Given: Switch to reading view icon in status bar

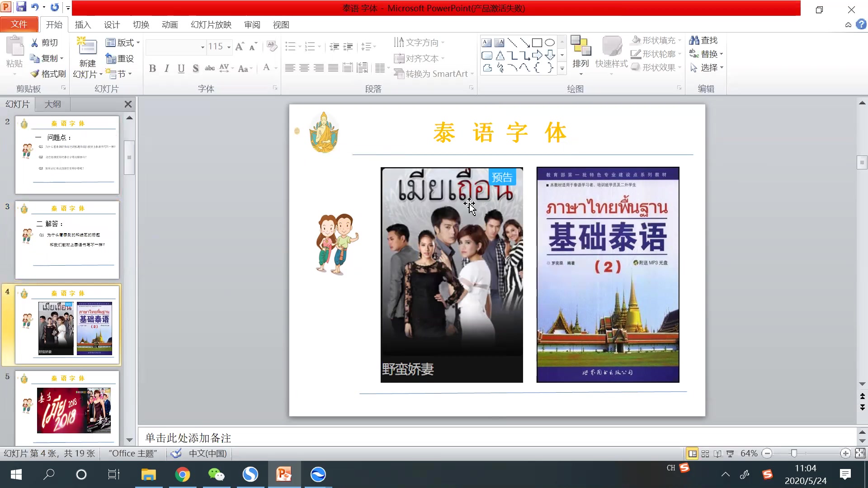Looking at the screenshot, I should click(x=717, y=454).
